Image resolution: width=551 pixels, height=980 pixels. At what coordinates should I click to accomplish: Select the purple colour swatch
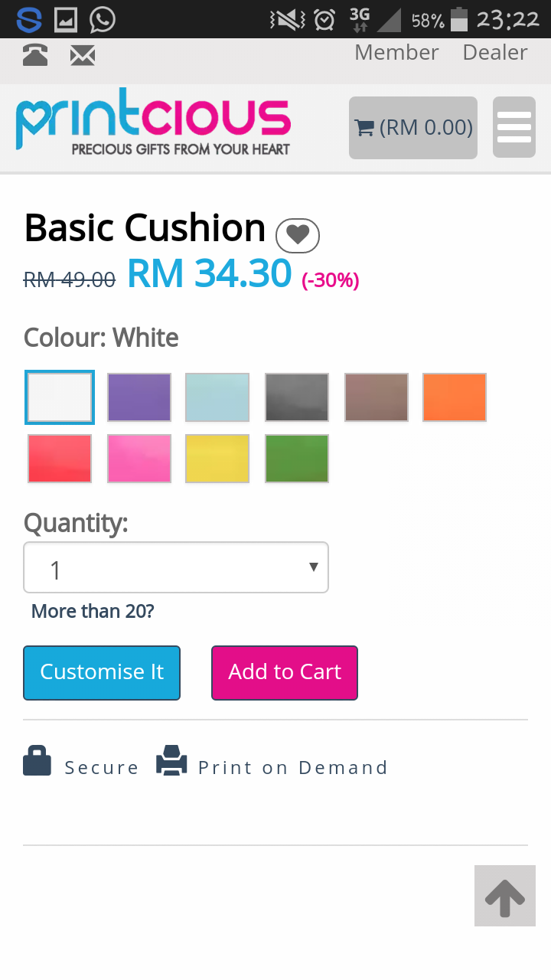coord(139,397)
